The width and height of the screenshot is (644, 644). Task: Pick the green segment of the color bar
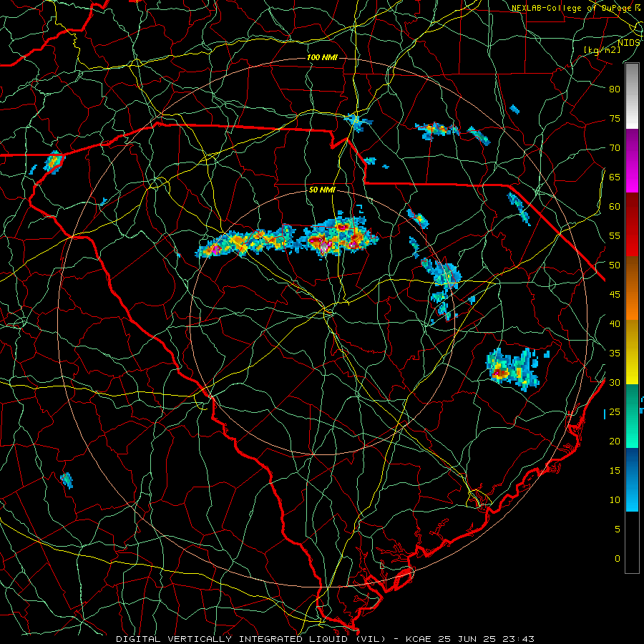point(632,416)
